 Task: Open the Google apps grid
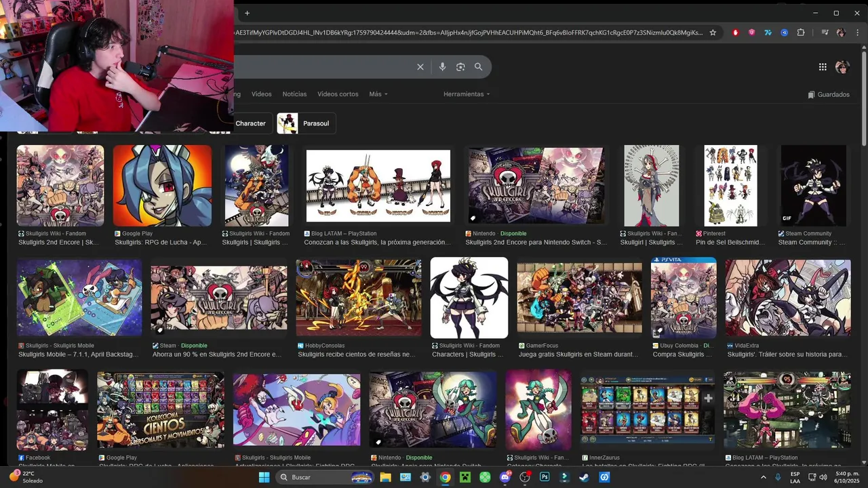(x=823, y=67)
